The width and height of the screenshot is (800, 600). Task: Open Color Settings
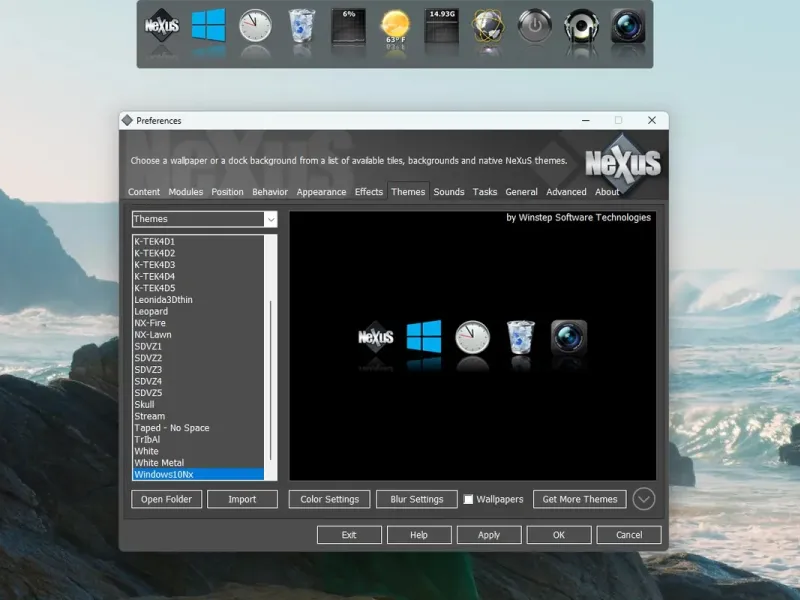(330, 499)
